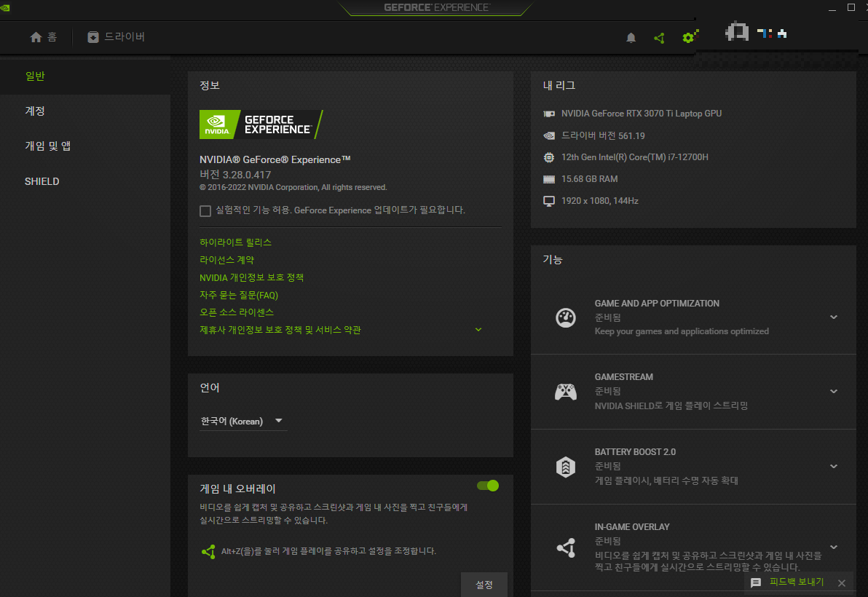This screenshot has height=597, width=868.
Task: Expand the GAME AND APP OPTIMIZATION chevron
Action: pos(834,317)
